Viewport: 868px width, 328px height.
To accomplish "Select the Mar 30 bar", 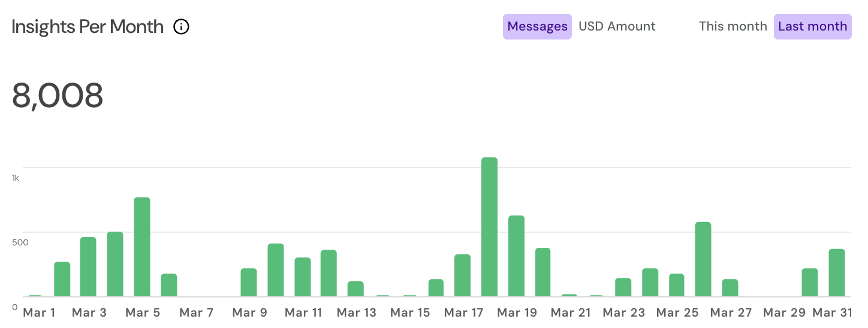I will click(x=810, y=283).
